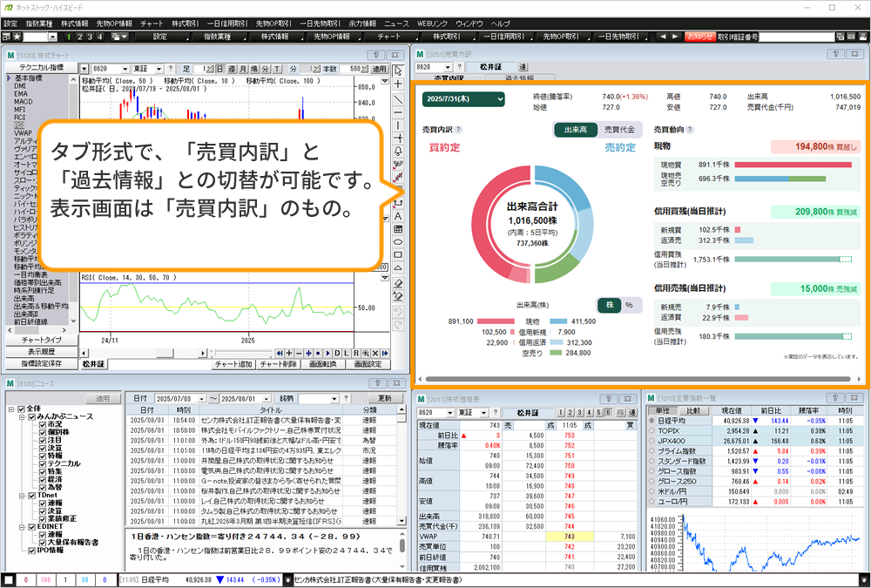Image resolution: width=871 pixels, height=588 pixels.
Task: Click the help icon beside 売買動向 heading
Action: coord(689,130)
